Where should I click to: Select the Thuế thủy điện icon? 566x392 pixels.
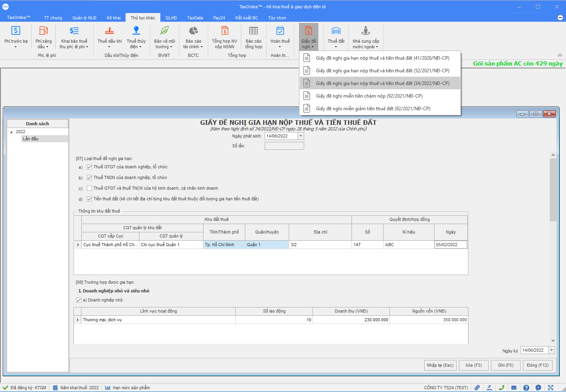pyautogui.click(x=136, y=30)
